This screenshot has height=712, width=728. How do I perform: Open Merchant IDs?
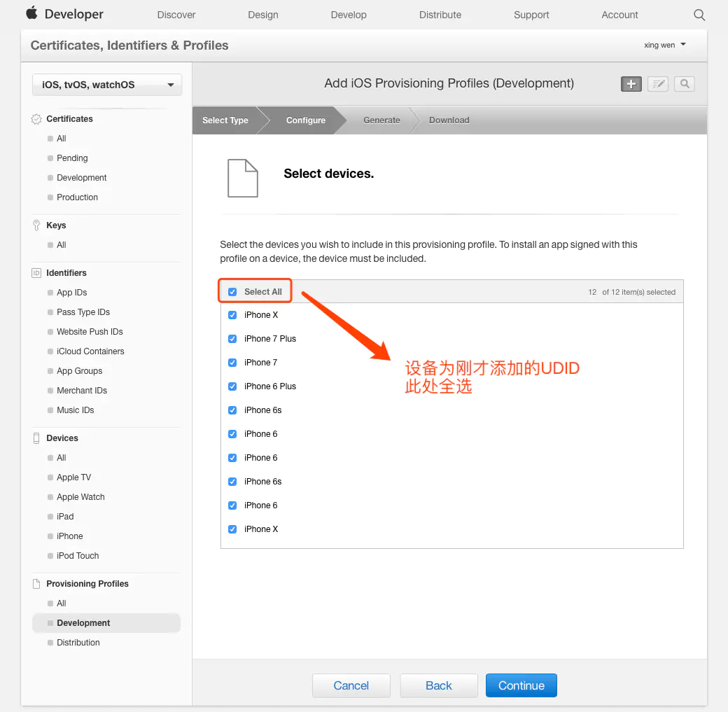pyautogui.click(x=82, y=391)
